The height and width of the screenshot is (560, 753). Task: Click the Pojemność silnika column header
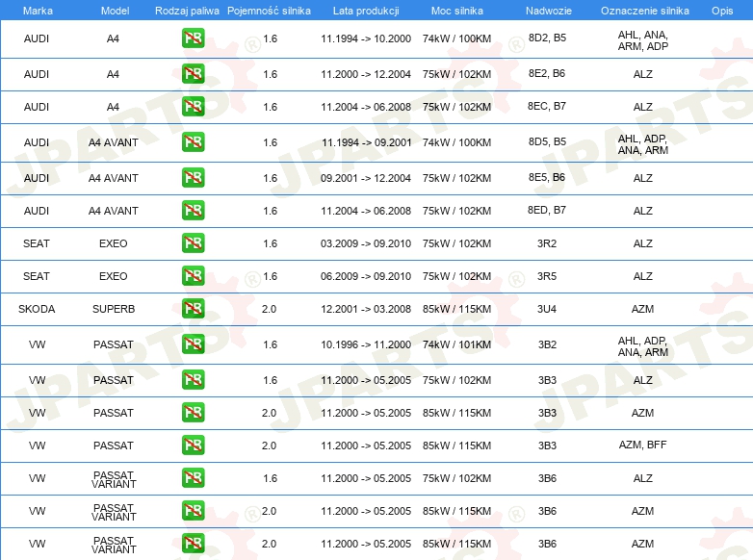269,11
